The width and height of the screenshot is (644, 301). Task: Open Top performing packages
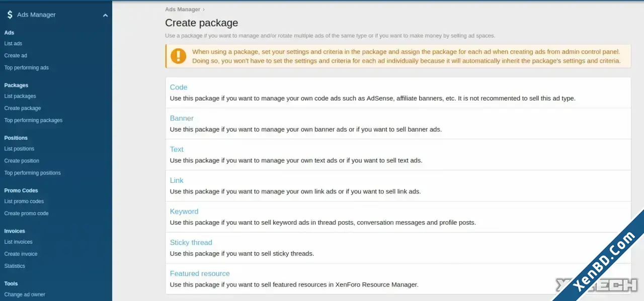pyautogui.click(x=33, y=121)
